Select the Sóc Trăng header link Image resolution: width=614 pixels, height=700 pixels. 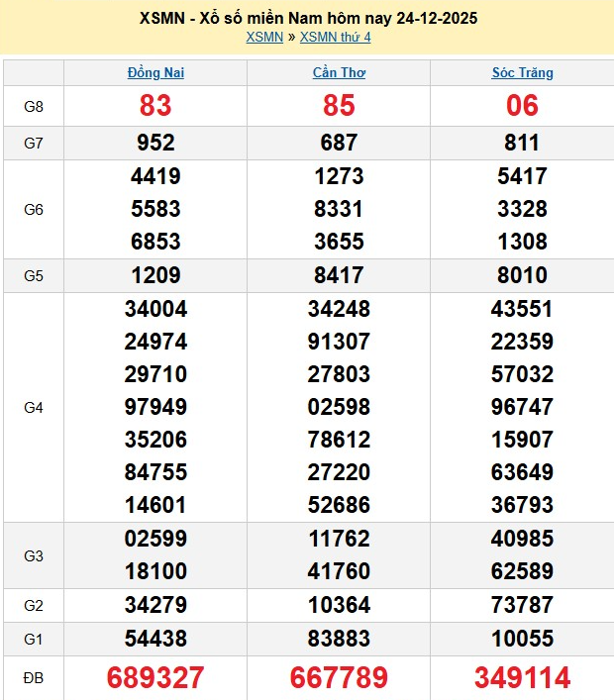click(522, 72)
